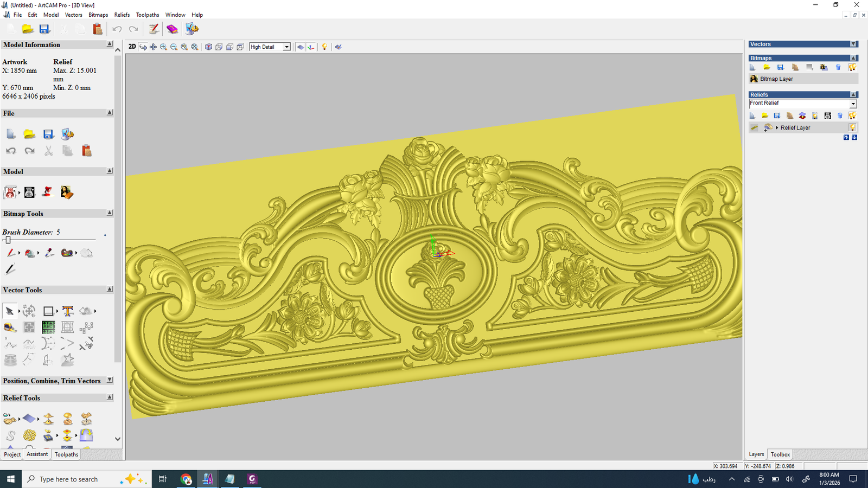868x488 pixels.
Task: Click the isometric view cube icon
Action: 208,47
